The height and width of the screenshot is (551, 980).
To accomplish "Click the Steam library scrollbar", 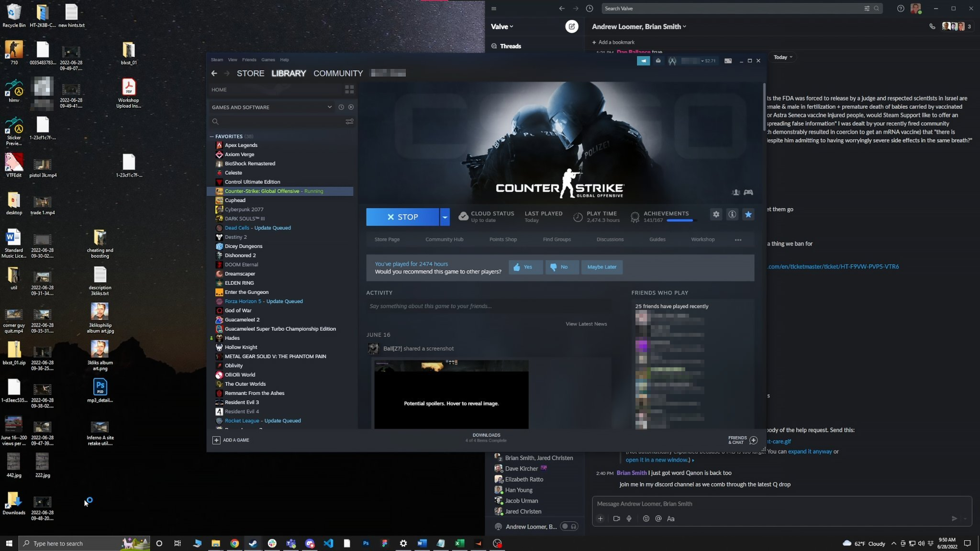I will coord(764,107).
